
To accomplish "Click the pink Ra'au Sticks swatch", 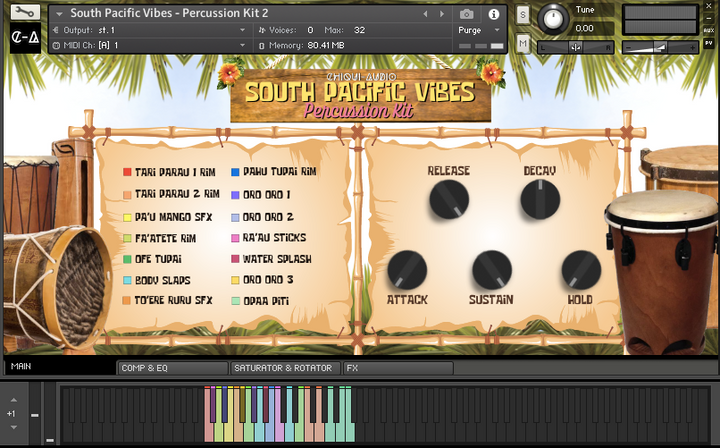I will coord(235,238).
